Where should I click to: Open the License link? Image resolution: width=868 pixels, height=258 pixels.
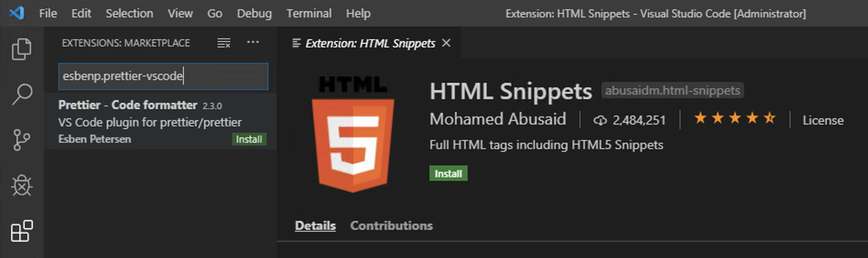coord(823,120)
